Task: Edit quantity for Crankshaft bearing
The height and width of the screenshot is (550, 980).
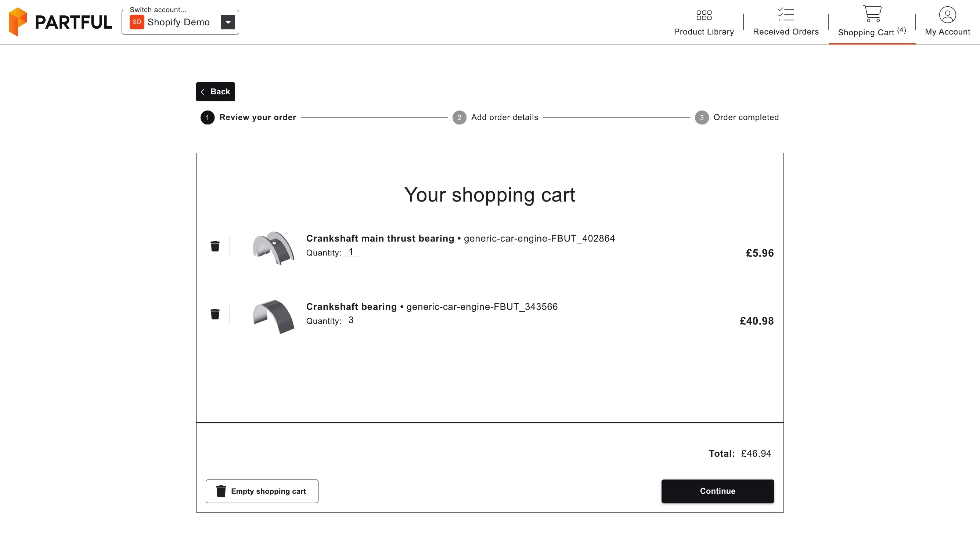Action: (351, 321)
